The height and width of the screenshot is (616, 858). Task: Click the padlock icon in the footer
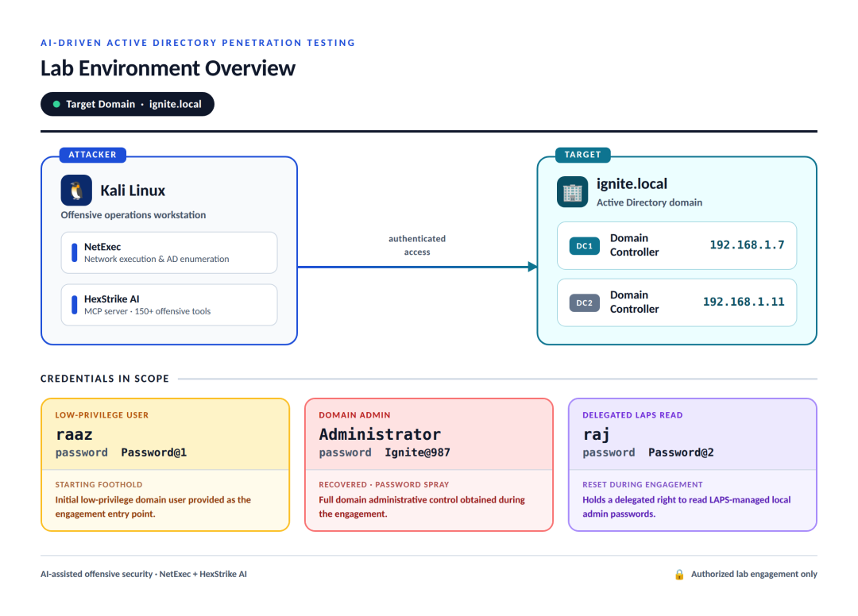(x=679, y=574)
